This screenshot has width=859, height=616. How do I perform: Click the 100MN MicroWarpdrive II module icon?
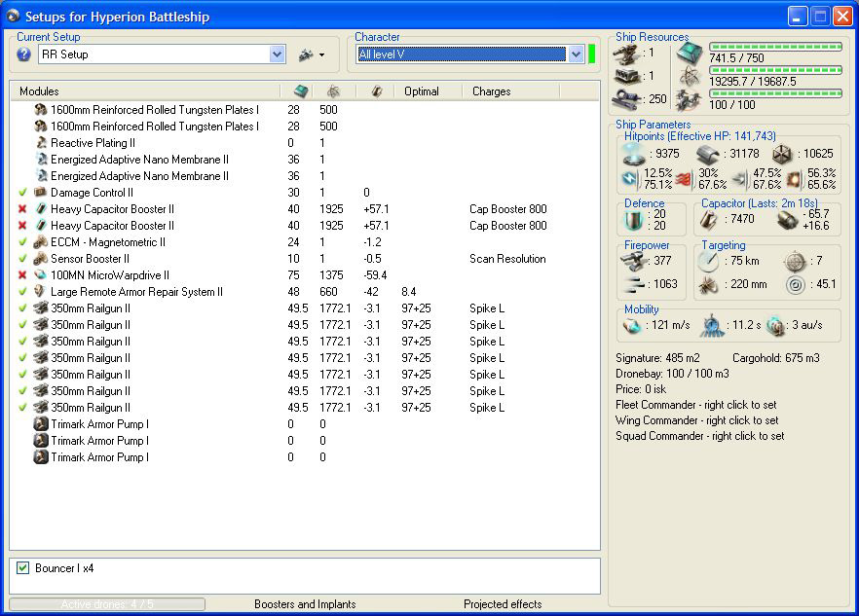[x=41, y=275]
